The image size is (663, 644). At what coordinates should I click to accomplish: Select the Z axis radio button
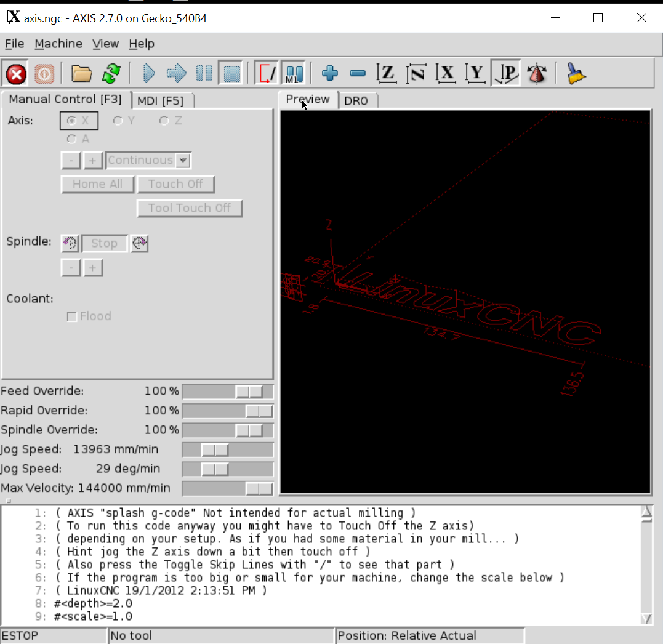click(x=164, y=121)
